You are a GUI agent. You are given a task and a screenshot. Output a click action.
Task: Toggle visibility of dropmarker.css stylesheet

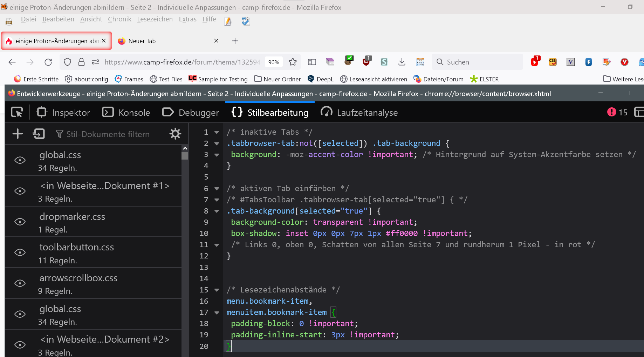coord(20,222)
